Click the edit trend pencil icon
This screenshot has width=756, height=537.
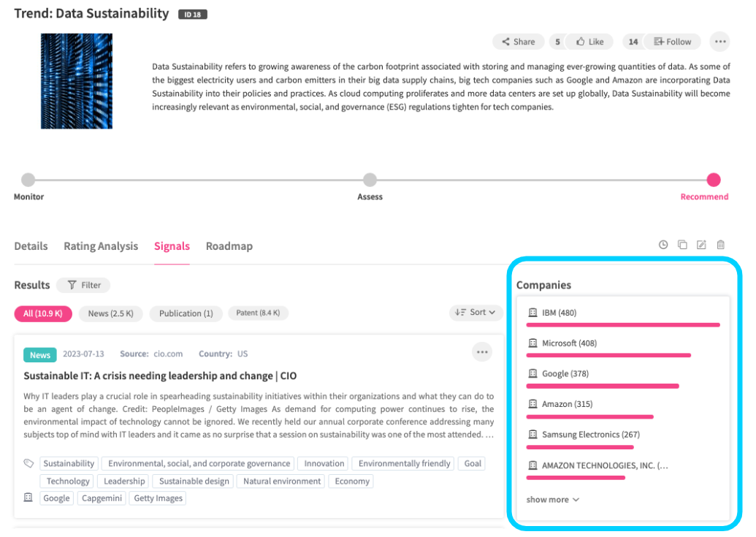(701, 245)
